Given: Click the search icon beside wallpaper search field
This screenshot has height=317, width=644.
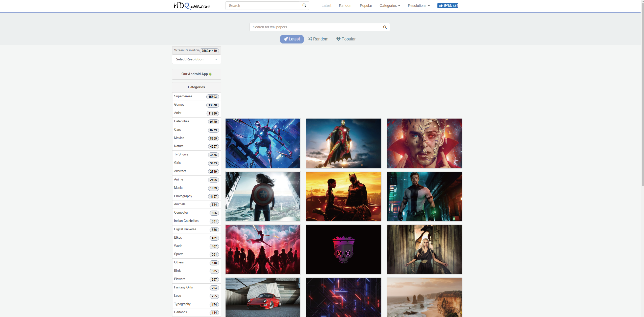Looking at the screenshot, I should (x=385, y=27).
